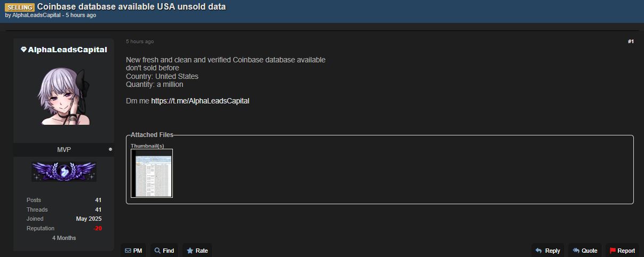Click the status dot next to MVP
Viewport: 644px width, 257px height.
point(110,150)
